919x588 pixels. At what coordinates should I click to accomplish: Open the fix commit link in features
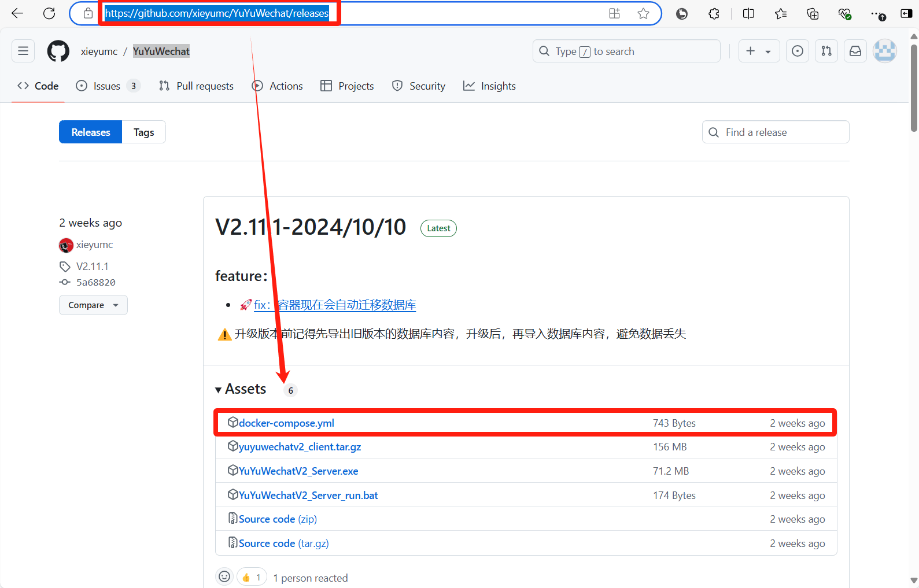[x=335, y=305]
